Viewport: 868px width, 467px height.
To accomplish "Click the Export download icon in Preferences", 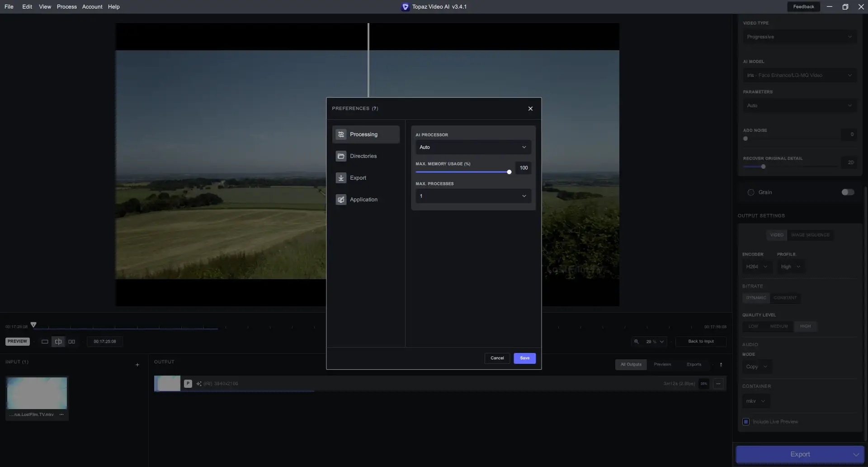I will tap(341, 178).
